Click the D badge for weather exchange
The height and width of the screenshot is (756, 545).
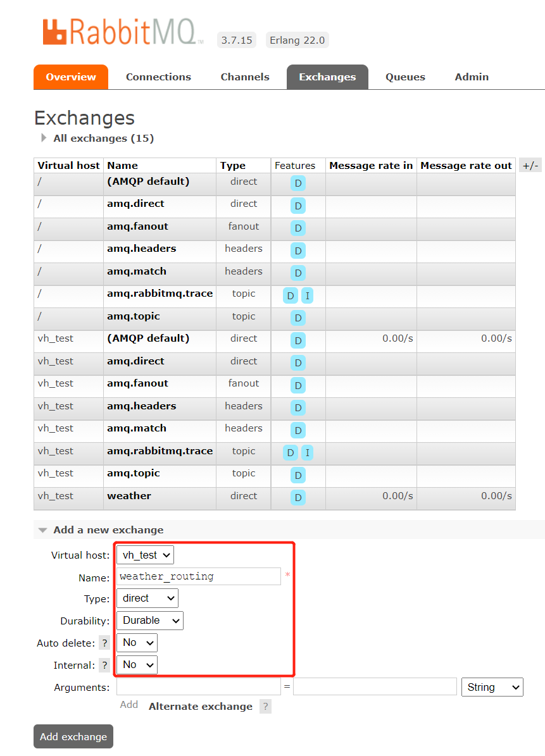(x=298, y=498)
